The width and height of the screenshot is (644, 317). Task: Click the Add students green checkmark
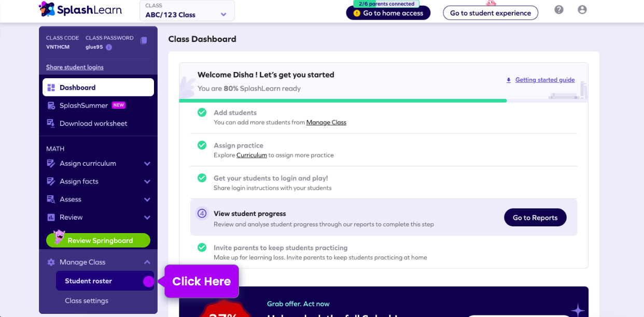[202, 113]
